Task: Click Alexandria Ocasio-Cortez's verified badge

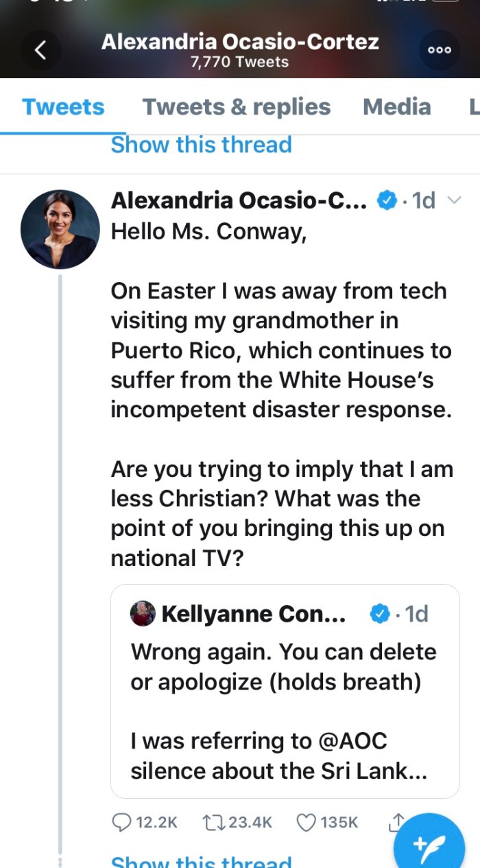Action: point(387,200)
